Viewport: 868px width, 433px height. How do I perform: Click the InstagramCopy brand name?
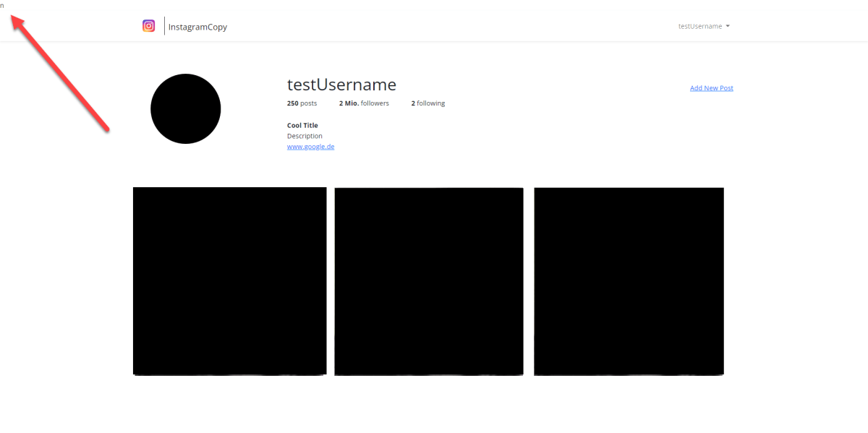(197, 26)
